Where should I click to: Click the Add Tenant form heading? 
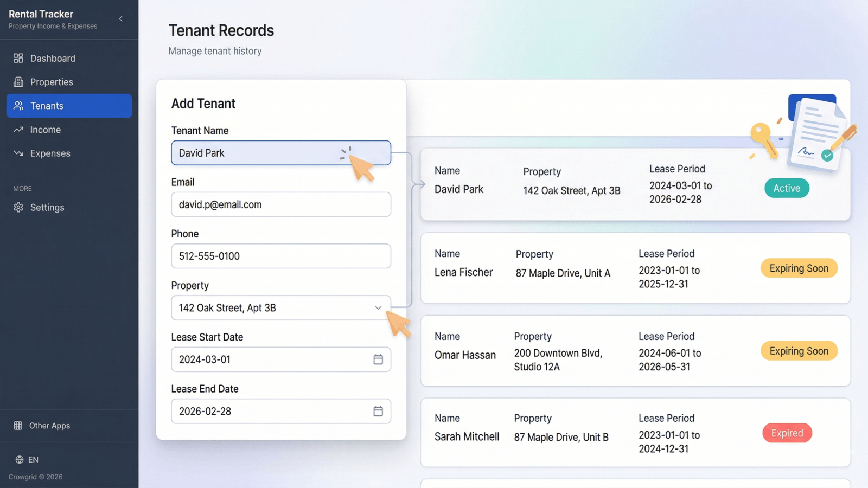click(203, 104)
